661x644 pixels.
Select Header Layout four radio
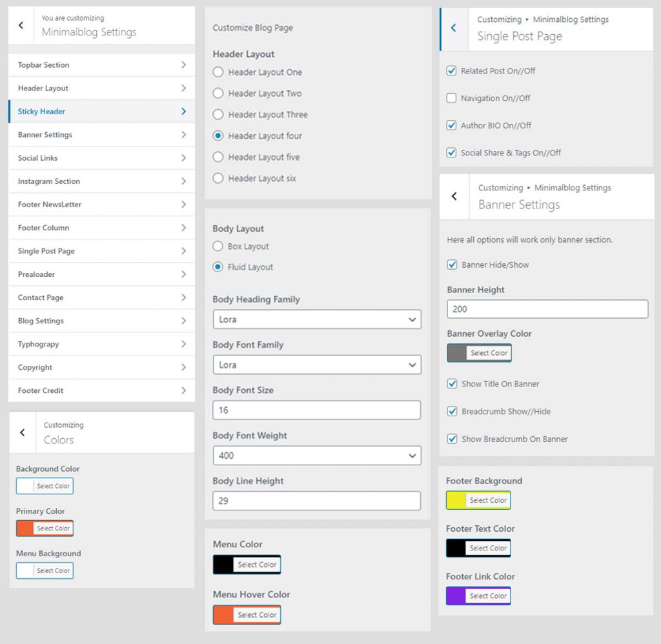[218, 136]
